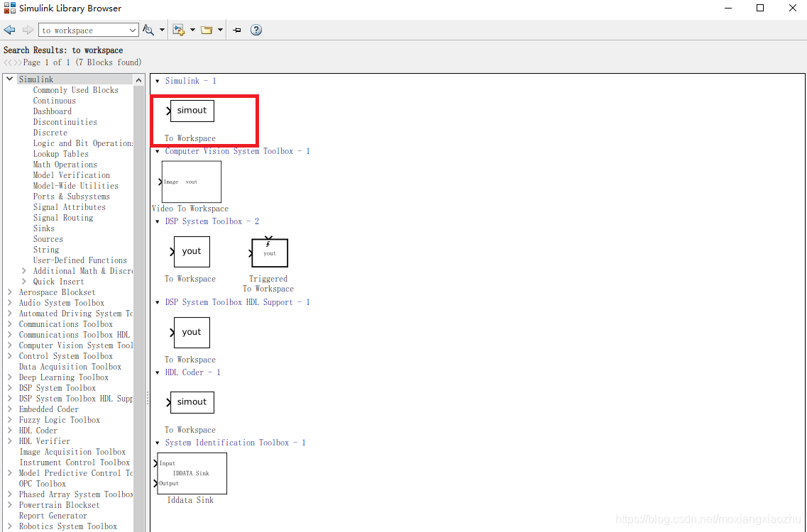Image resolution: width=807 pixels, height=532 pixels.
Task: Open the new model dropdown arrow
Action: (192, 30)
